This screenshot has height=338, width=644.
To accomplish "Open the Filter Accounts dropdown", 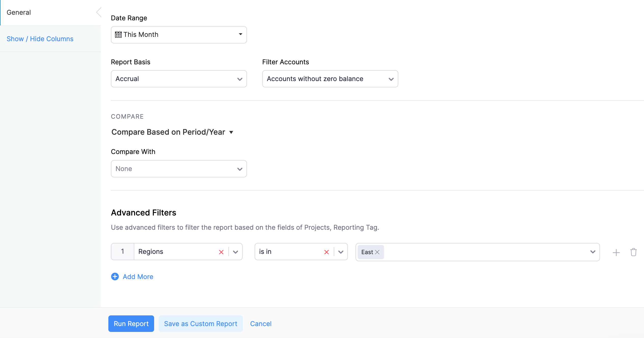I will 330,79.
